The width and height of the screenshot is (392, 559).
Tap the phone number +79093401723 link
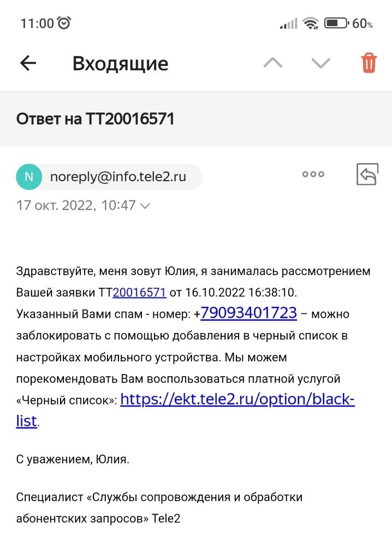coord(248,313)
